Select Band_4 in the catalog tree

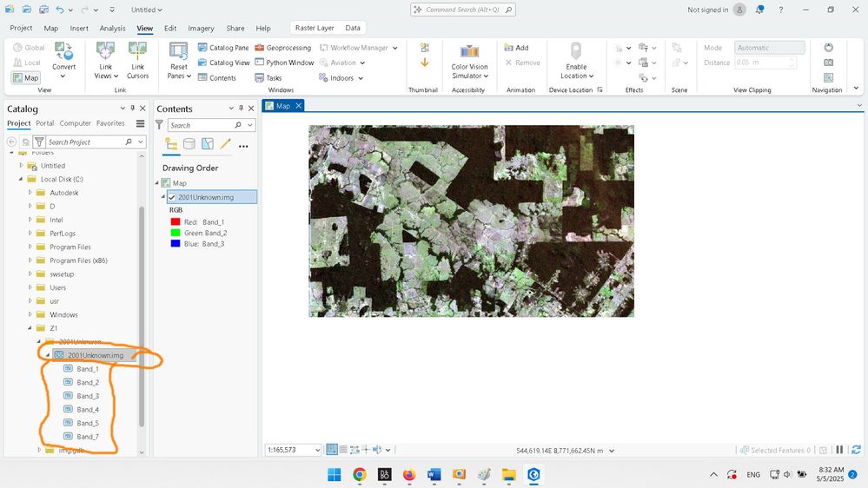pyautogui.click(x=87, y=409)
